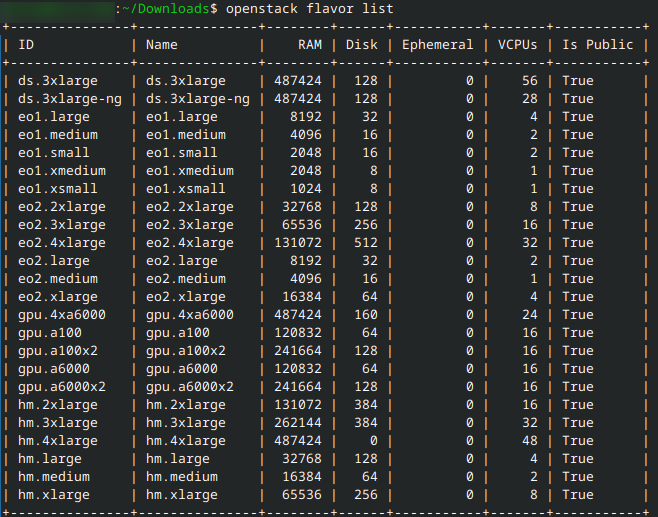Click 'eo2.xlarge' in the ID column
Image resolution: width=658 pixels, height=517 pixels.
[58, 297]
